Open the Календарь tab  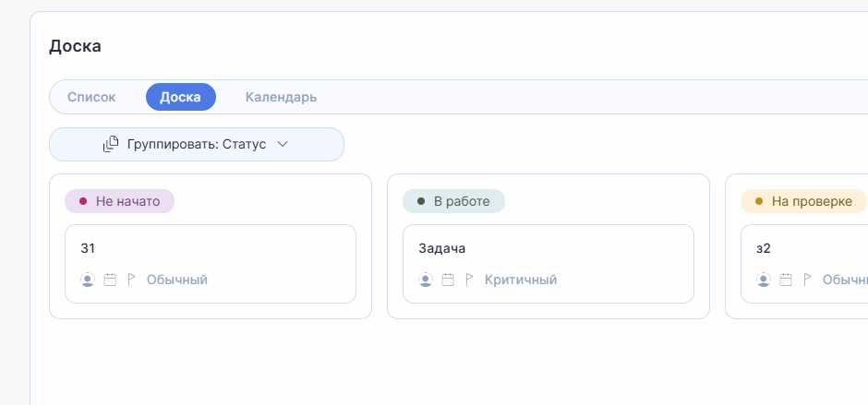point(281,97)
